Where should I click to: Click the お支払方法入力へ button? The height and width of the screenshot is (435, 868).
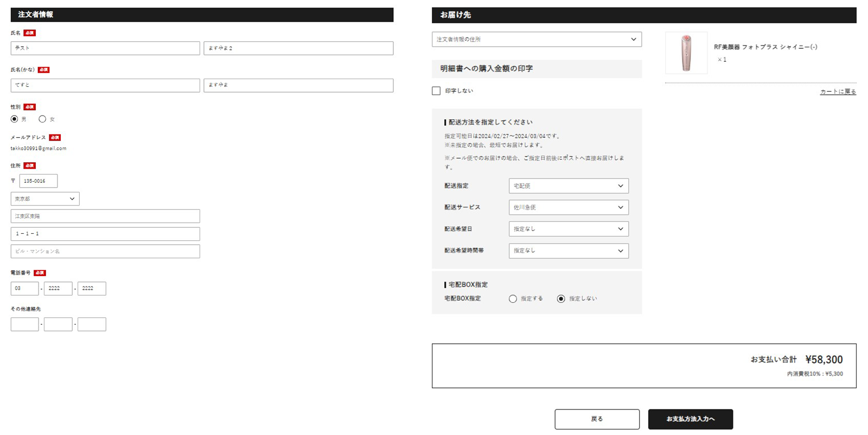tap(691, 419)
